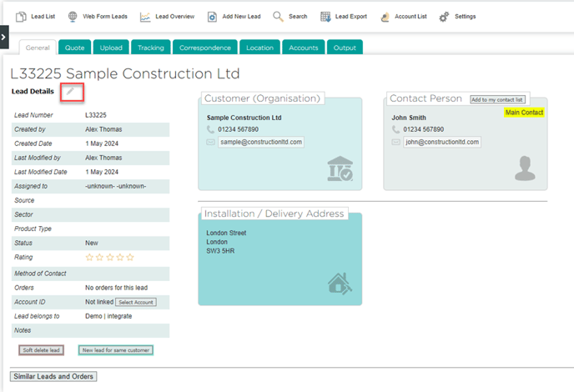
Task: Open the Correspondence tab
Action: tap(204, 48)
